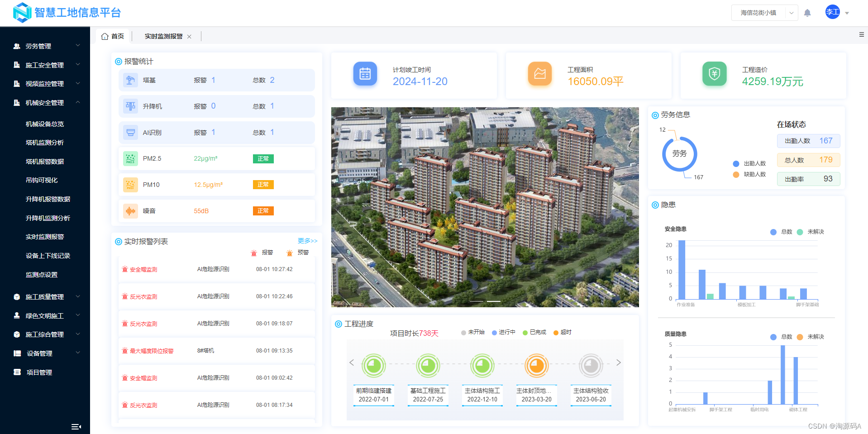The height and width of the screenshot is (434, 868).
Task: Expand the 施工质量管理 menu
Action: click(45, 297)
